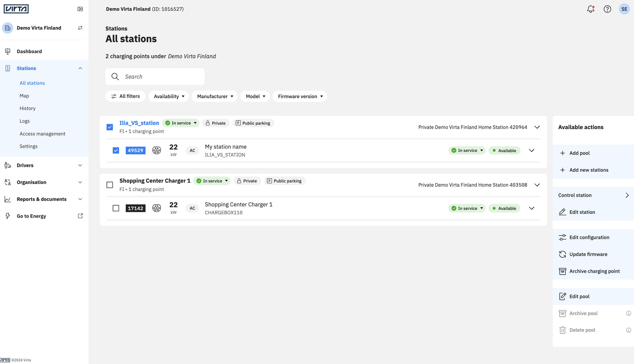Expand the Organisation menu chevron

click(x=80, y=182)
